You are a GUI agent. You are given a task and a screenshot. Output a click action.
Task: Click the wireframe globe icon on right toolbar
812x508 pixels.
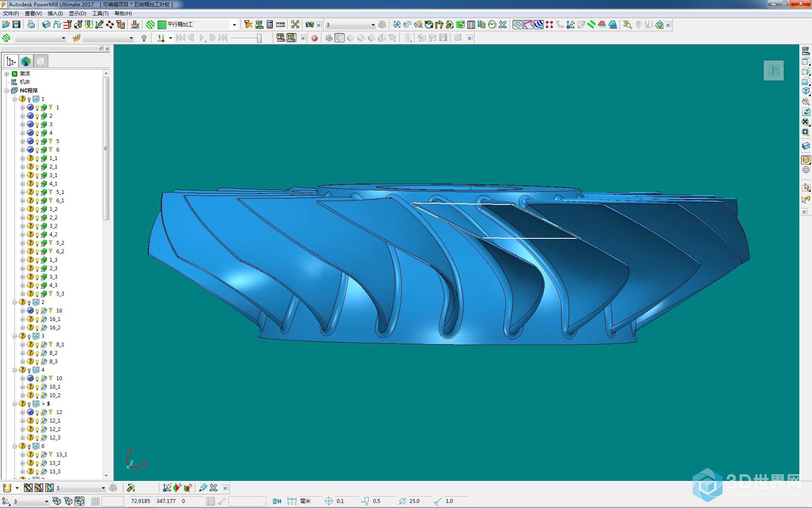pos(806,170)
